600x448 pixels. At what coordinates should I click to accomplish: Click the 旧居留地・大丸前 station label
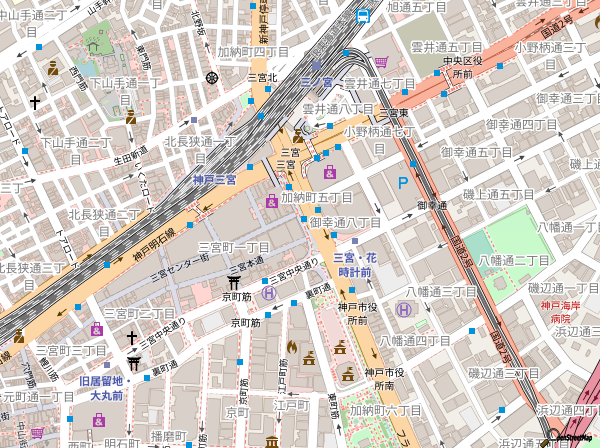tap(101, 388)
